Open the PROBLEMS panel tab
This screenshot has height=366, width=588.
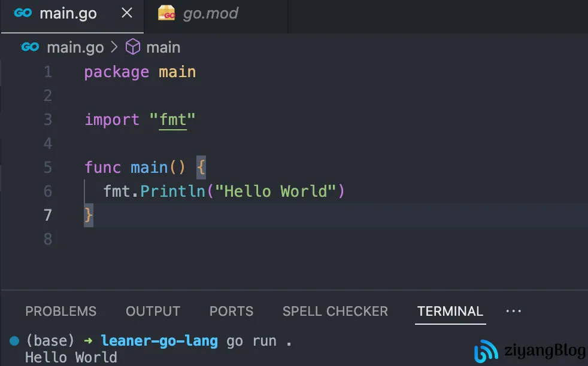pyautogui.click(x=60, y=312)
